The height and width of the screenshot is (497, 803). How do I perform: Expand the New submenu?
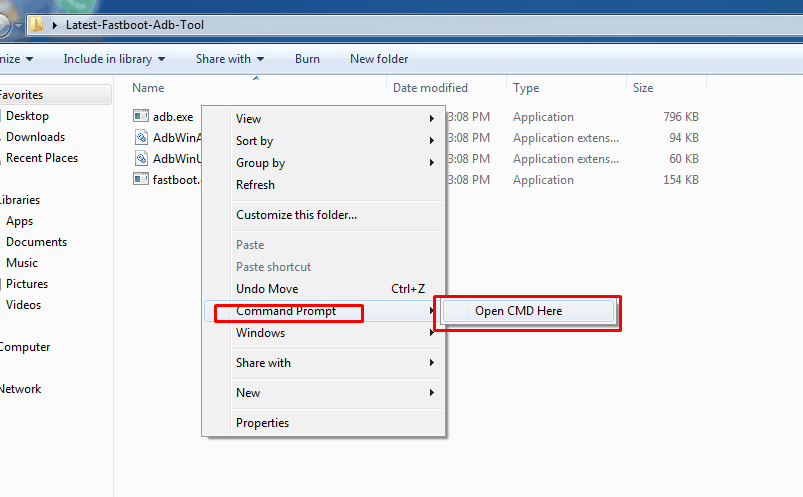pos(248,393)
